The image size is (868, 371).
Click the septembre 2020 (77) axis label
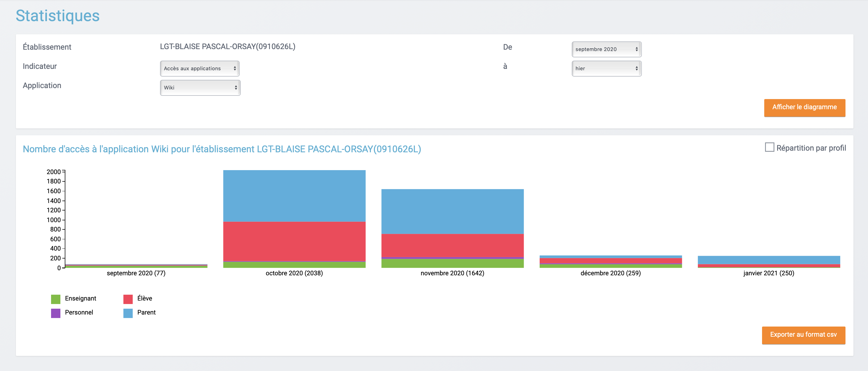point(136,273)
